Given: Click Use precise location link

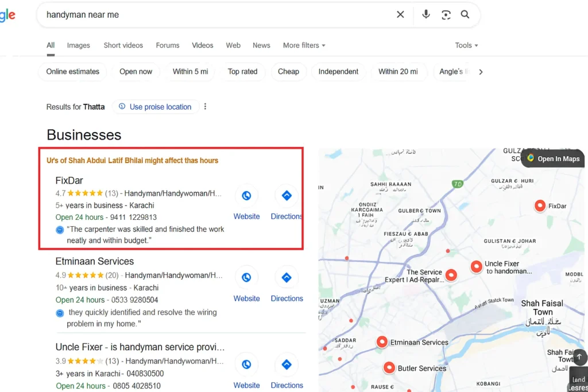Looking at the screenshot, I should coord(155,107).
